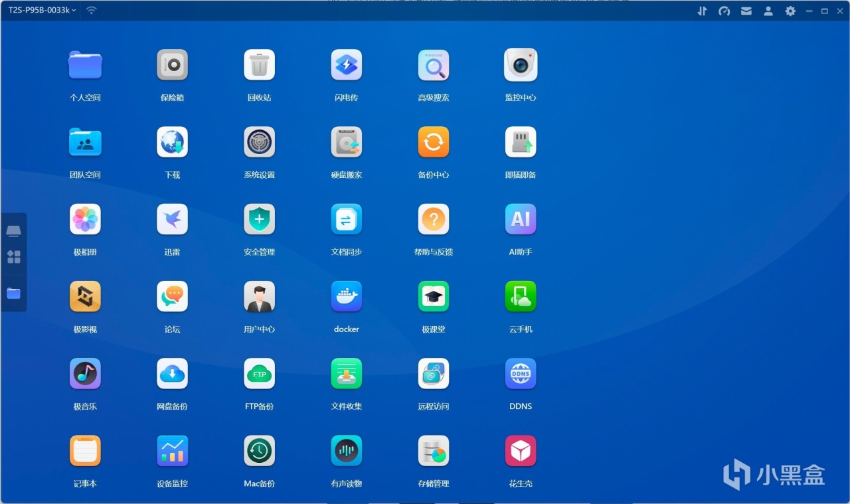This screenshot has width=850, height=504.
Task: Open the 保险箱 safe app
Action: tap(172, 65)
